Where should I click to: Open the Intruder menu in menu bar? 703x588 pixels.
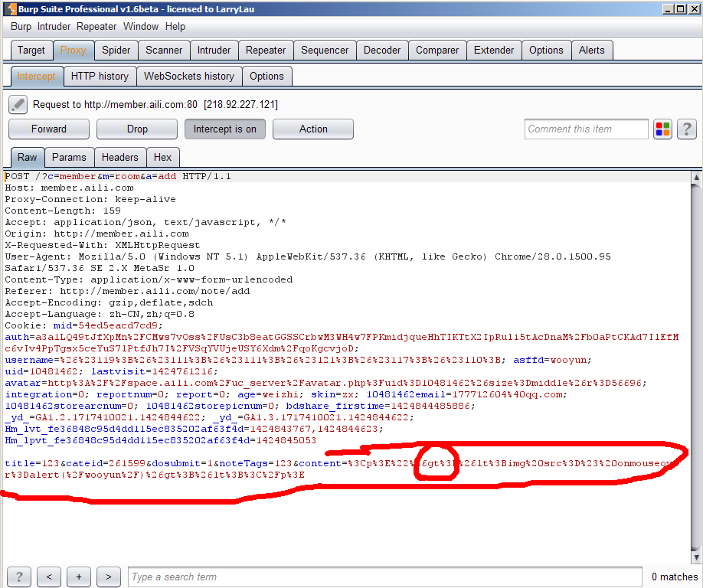[54, 27]
